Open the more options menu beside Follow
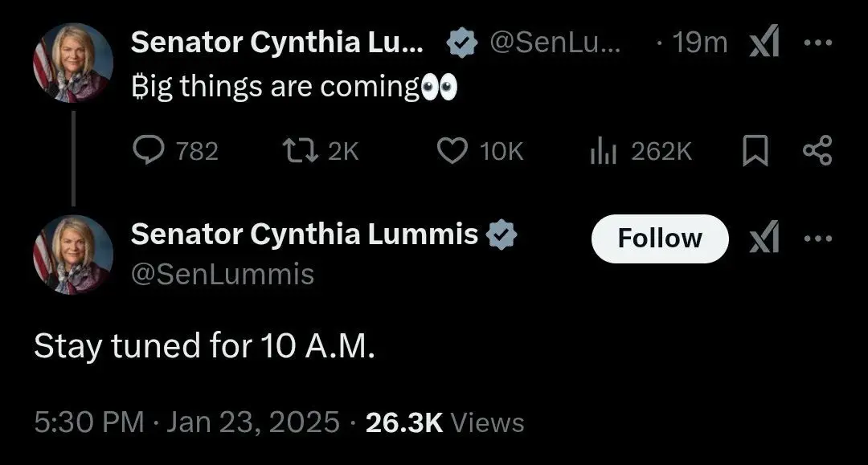 [x=818, y=239]
